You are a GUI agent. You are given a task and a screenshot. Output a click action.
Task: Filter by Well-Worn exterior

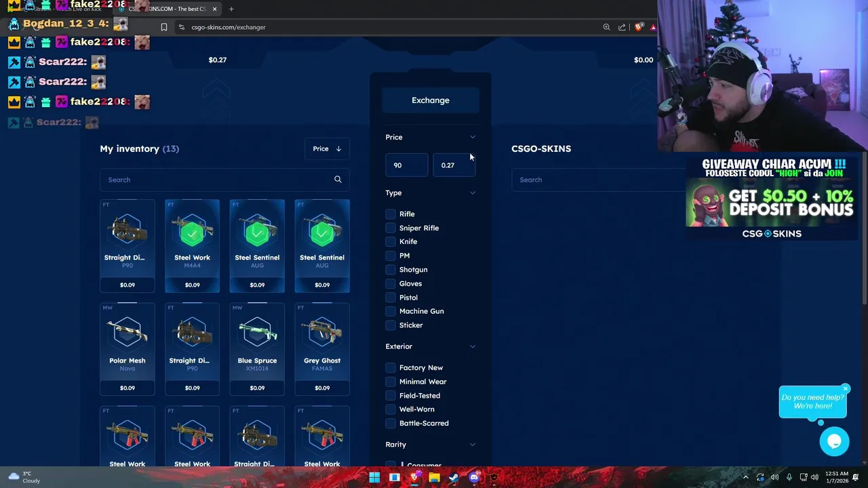(x=391, y=409)
